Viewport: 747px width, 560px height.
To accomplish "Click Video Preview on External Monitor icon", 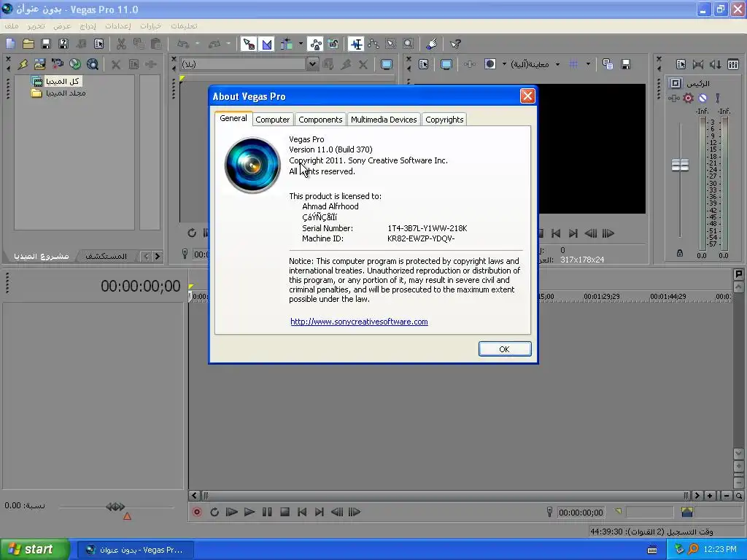I will point(446,64).
